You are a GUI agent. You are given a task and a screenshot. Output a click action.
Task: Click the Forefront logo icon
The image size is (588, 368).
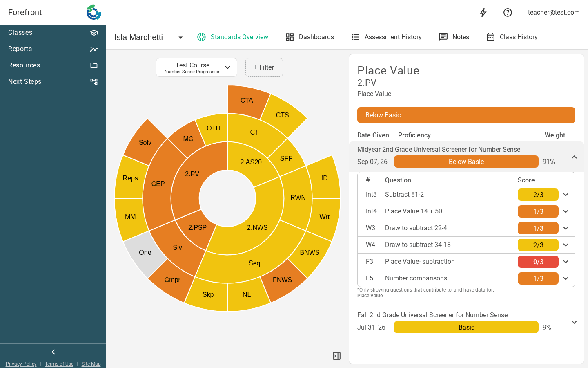coord(94,12)
